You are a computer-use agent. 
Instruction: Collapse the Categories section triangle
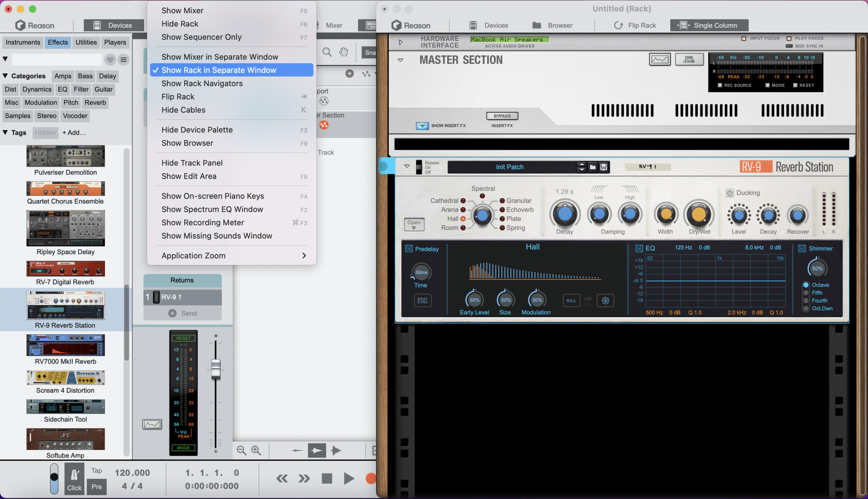coord(5,76)
